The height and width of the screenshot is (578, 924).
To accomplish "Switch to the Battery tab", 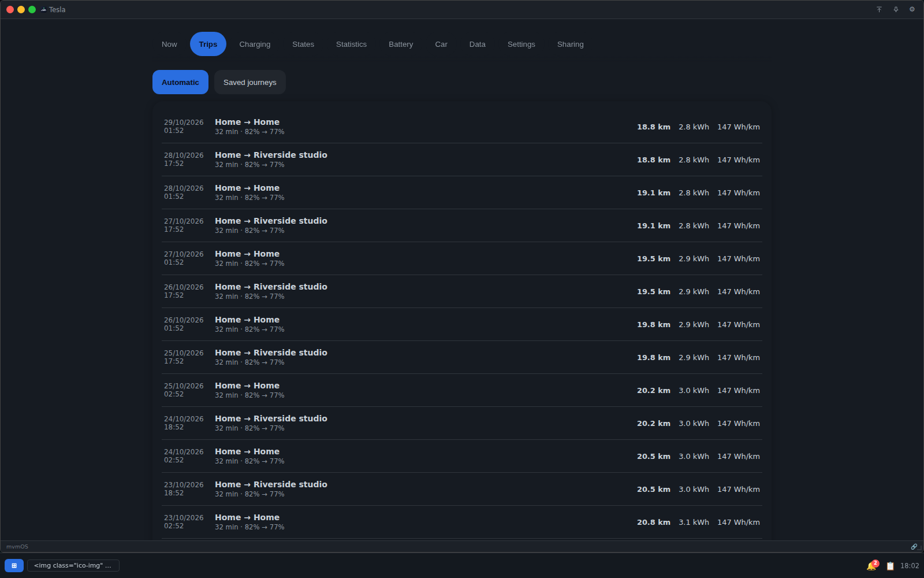I will coord(401,44).
